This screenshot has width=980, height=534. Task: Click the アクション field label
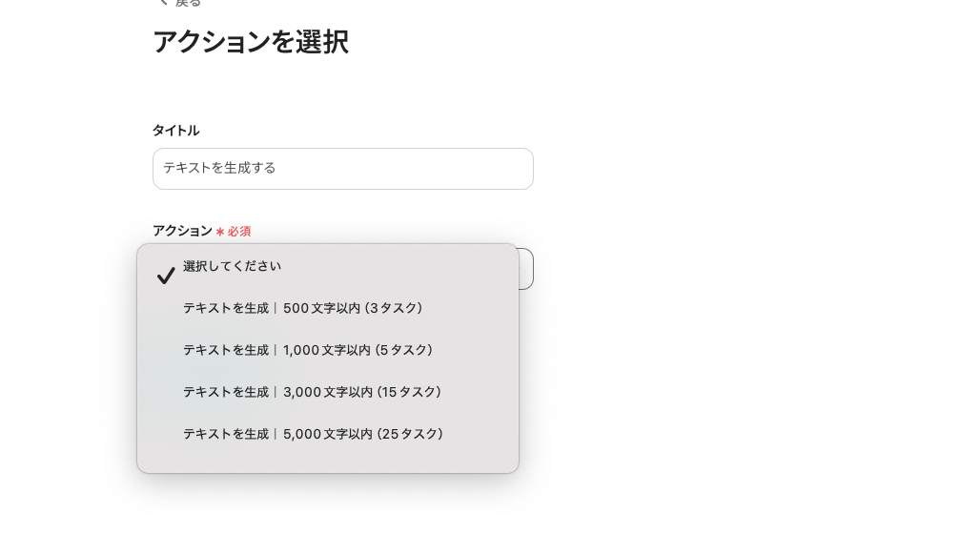tap(182, 231)
